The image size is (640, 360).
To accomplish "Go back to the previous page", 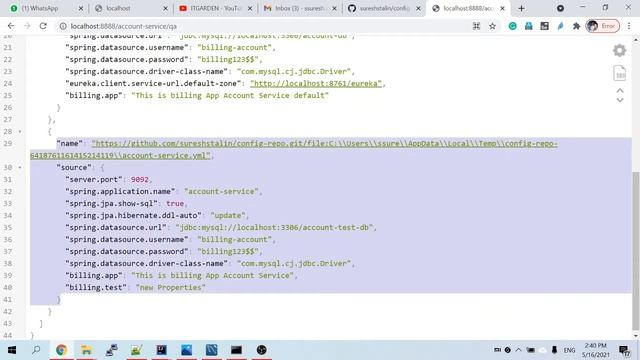I will 11,26.
